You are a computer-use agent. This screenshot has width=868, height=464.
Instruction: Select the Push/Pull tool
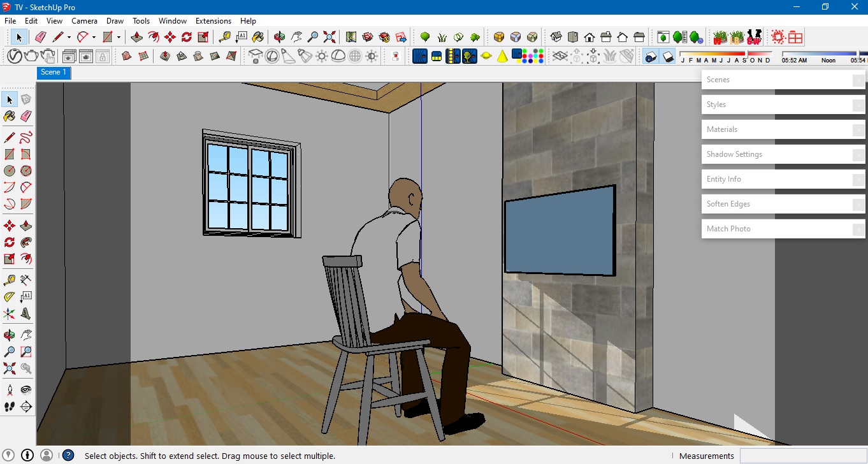click(136, 37)
